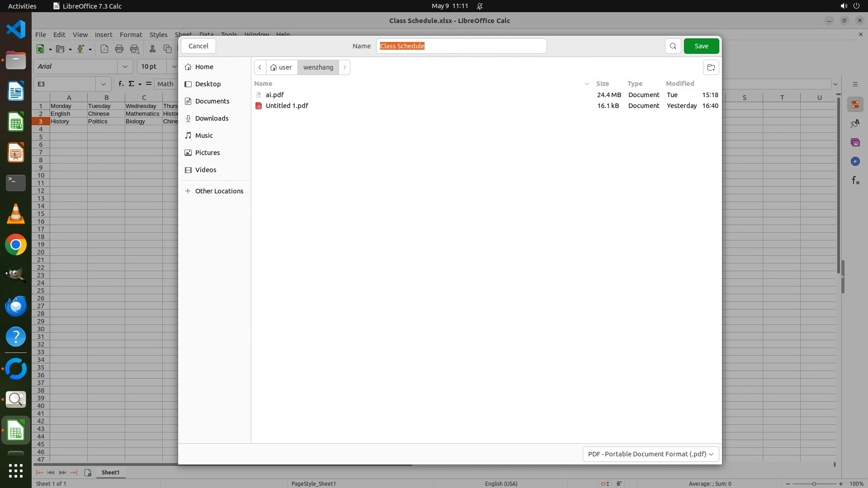Open the Sidebar Gallery panel icon
868x488 pixels.
coord(855,142)
